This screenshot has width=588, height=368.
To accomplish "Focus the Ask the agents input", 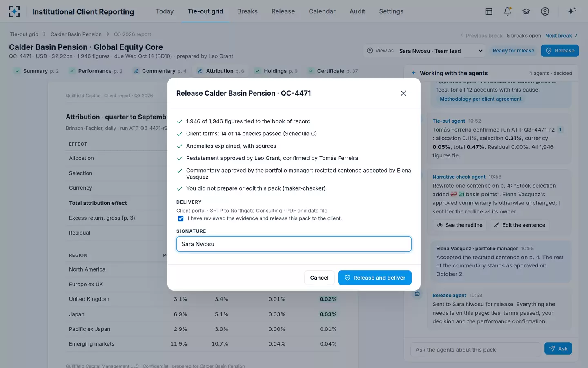I will [476, 350].
